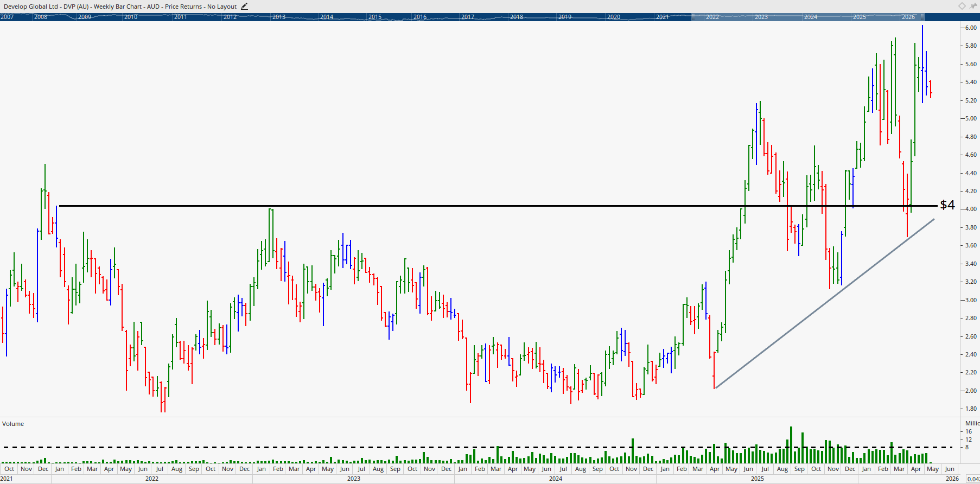Click the 2025 year label on the bottom axis
The width and height of the screenshot is (980, 484).
click(758, 479)
